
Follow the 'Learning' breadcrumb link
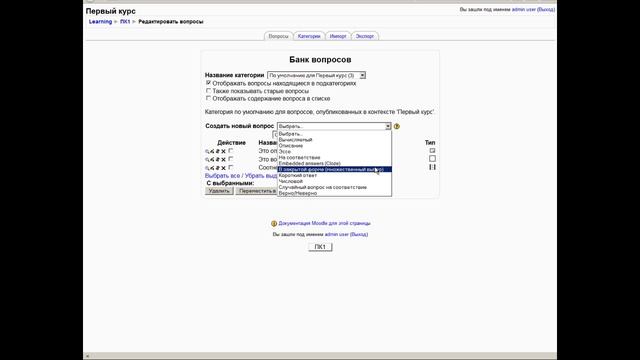[100, 22]
